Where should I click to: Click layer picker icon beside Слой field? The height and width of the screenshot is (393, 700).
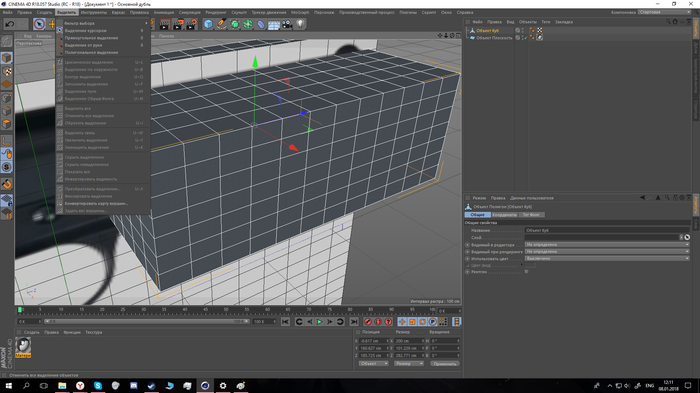(687, 237)
